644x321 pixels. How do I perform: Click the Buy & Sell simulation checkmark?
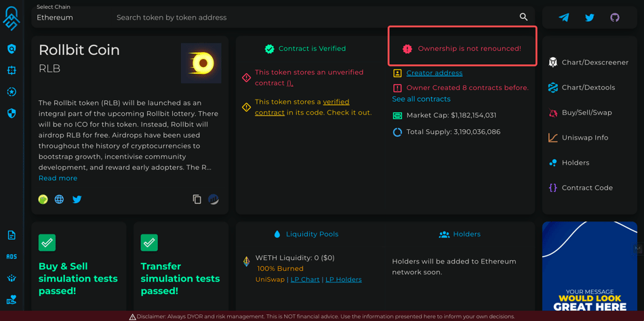tap(47, 242)
